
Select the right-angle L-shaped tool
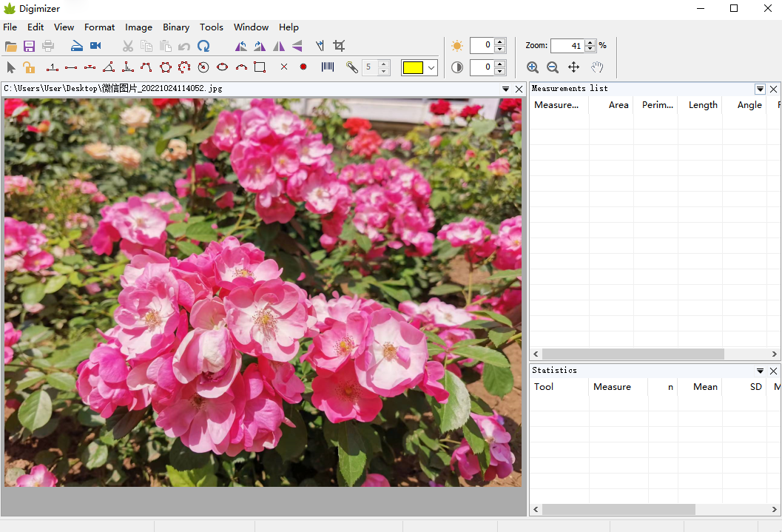click(128, 67)
